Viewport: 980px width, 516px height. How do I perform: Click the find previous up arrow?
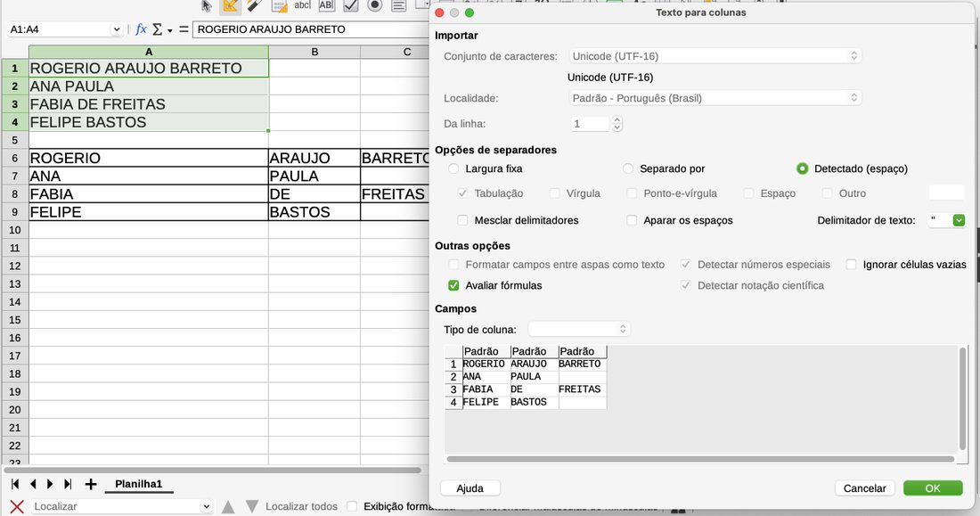click(228, 506)
